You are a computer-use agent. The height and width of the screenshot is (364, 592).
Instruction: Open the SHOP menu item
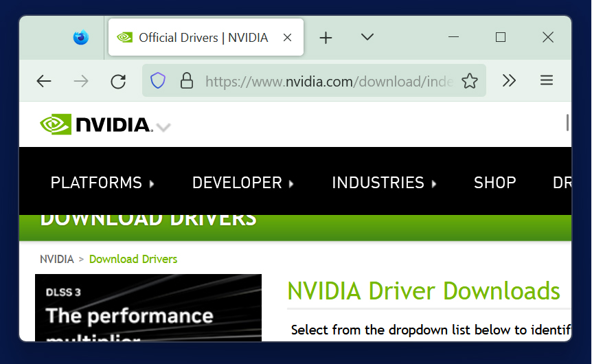(494, 183)
